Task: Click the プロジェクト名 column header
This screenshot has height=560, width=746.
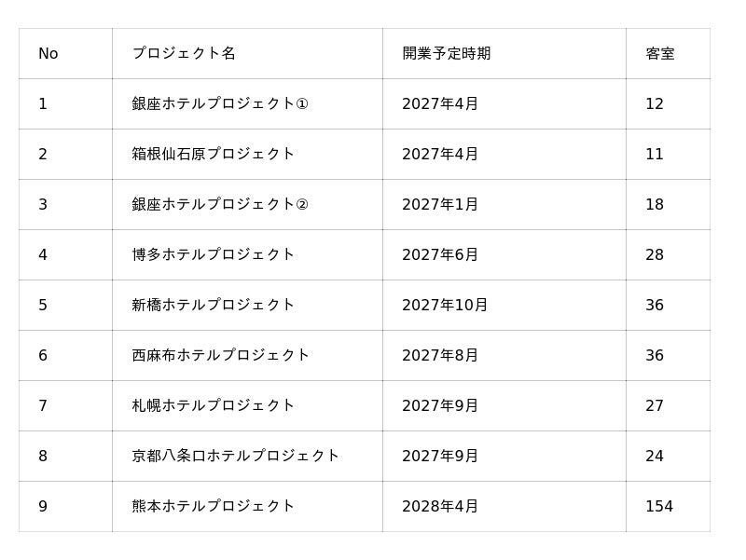Action: point(247,54)
